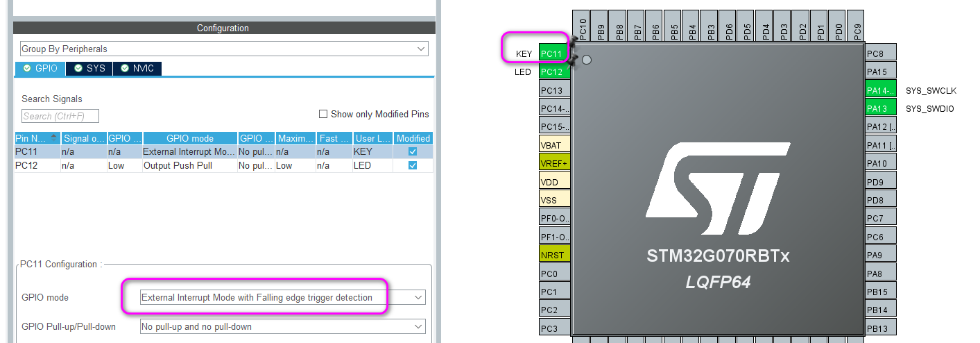Click the PA15 pin on the chip

tap(881, 72)
